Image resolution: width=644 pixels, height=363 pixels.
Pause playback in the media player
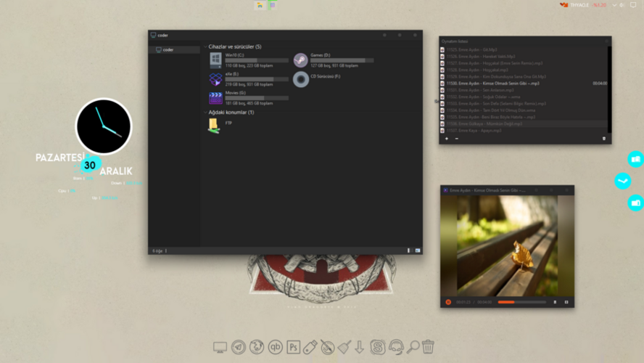[448, 302]
